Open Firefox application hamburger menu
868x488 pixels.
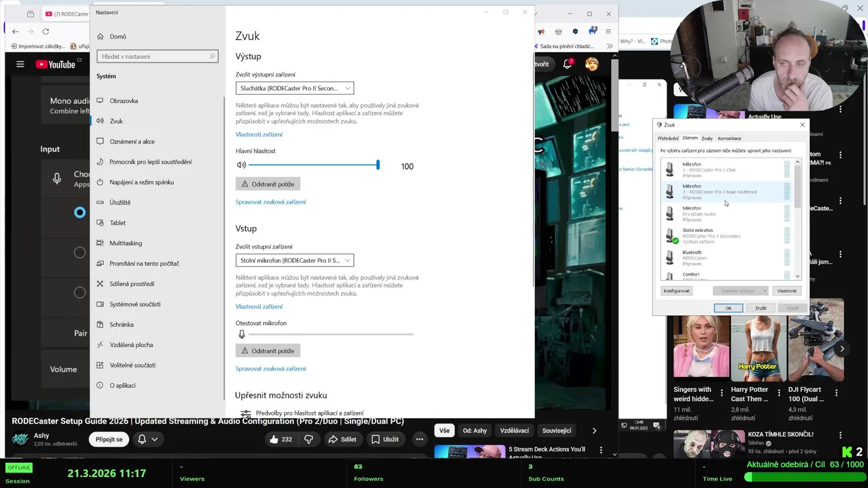[x=609, y=31]
